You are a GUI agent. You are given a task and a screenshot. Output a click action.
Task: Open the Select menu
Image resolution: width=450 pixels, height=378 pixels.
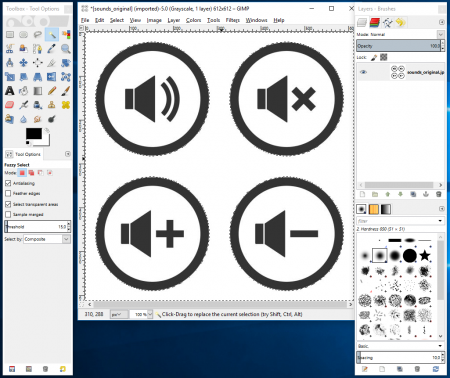click(117, 20)
